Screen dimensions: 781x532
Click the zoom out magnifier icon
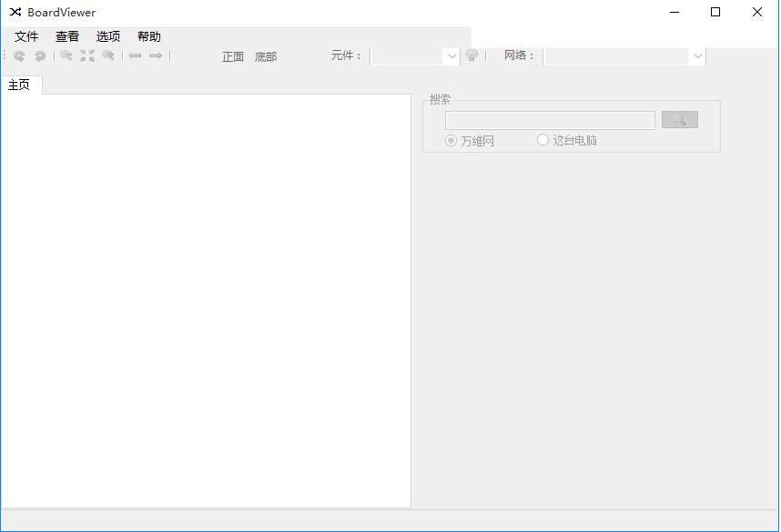(109, 55)
